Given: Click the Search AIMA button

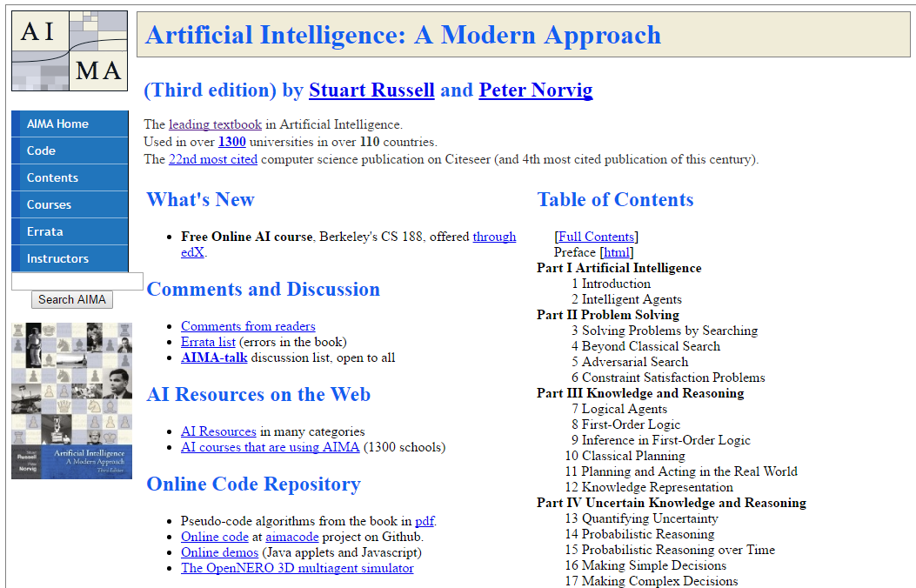Looking at the screenshot, I should [72, 299].
